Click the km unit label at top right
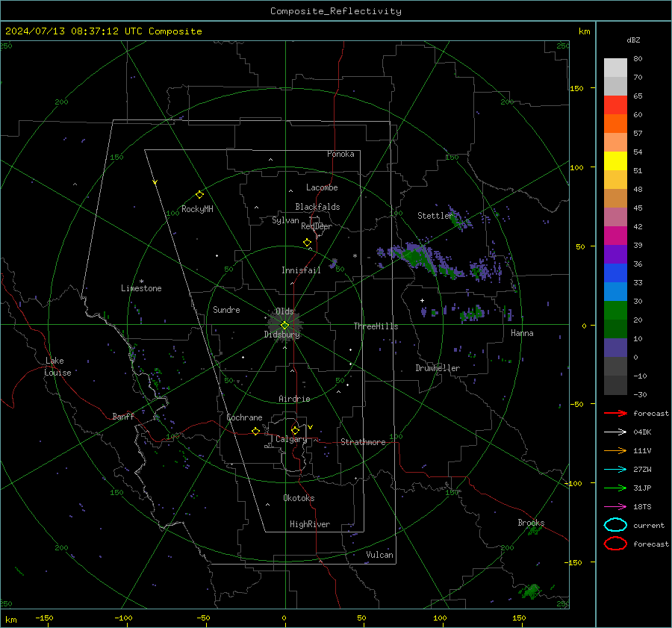 coord(584,31)
